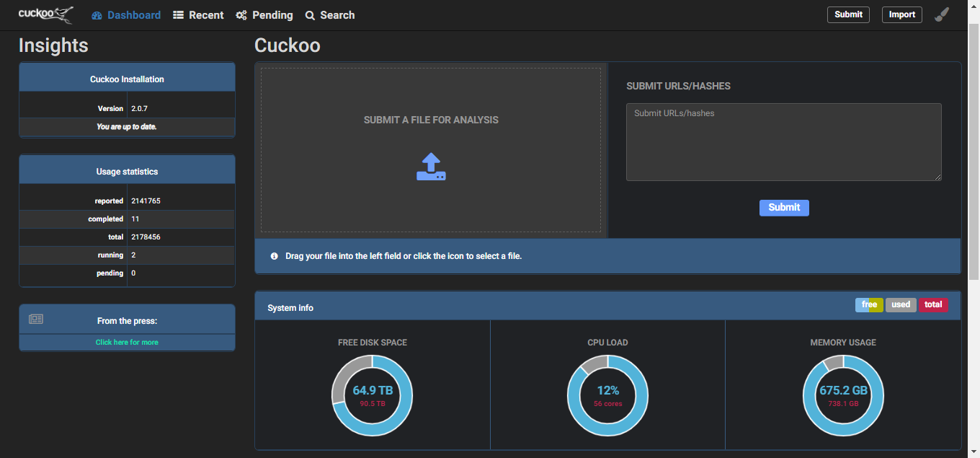Click the 'completed' statistics row label

pyautogui.click(x=106, y=219)
